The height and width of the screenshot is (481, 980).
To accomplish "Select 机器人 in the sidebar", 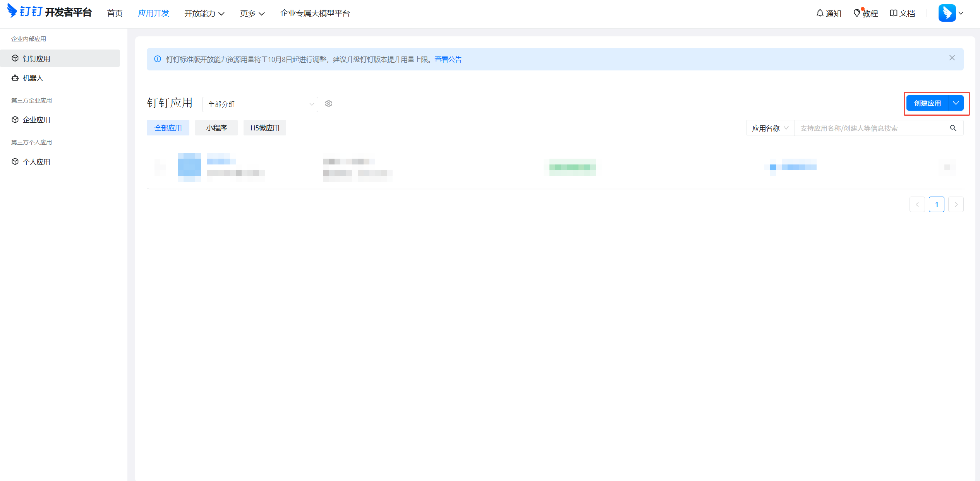I will [33, 78].
